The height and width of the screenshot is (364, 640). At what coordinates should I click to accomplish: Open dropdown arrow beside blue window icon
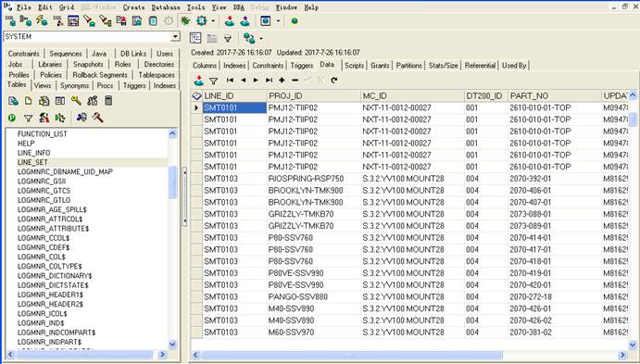[278, 20]
